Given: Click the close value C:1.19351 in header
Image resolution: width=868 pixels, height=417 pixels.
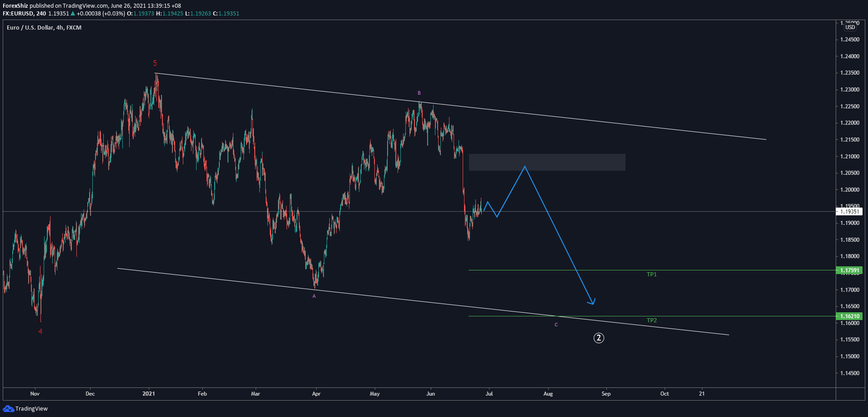Looking at the screenshot, I should pos(226,14).
